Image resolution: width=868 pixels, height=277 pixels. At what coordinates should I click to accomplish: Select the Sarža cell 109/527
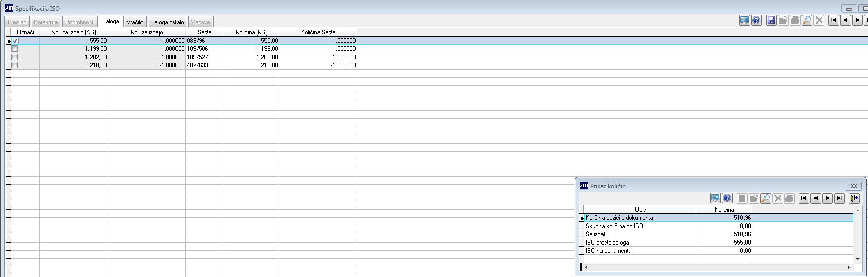coord(204,57)
